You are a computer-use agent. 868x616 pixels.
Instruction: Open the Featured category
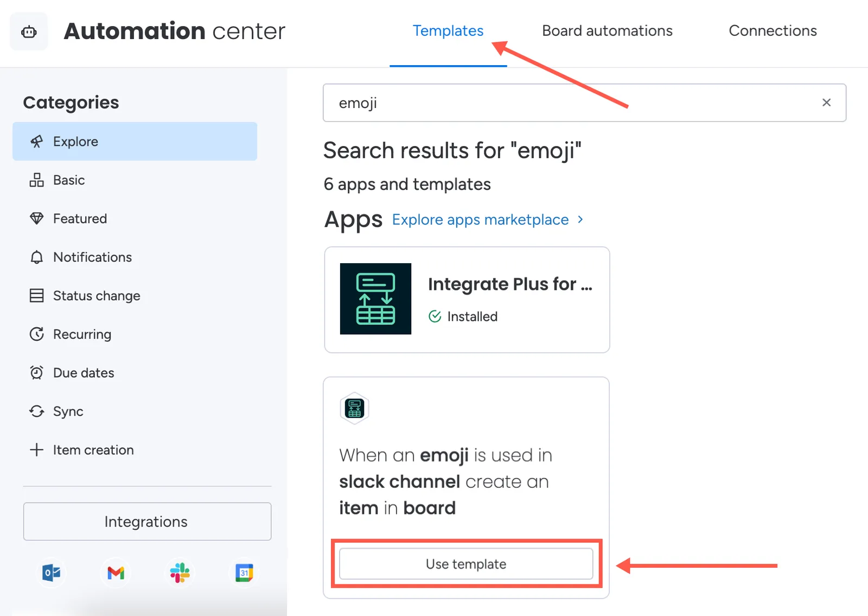point(135,219)
